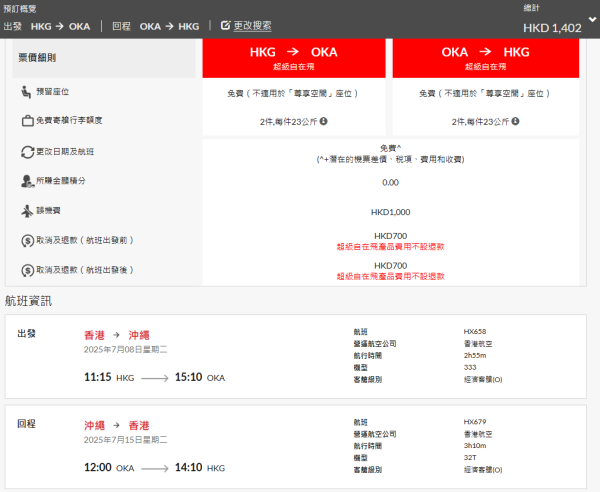Click the date 2025年7月08日星期二
This screenshot has width=600, height=492.
[x=126, y=349]
